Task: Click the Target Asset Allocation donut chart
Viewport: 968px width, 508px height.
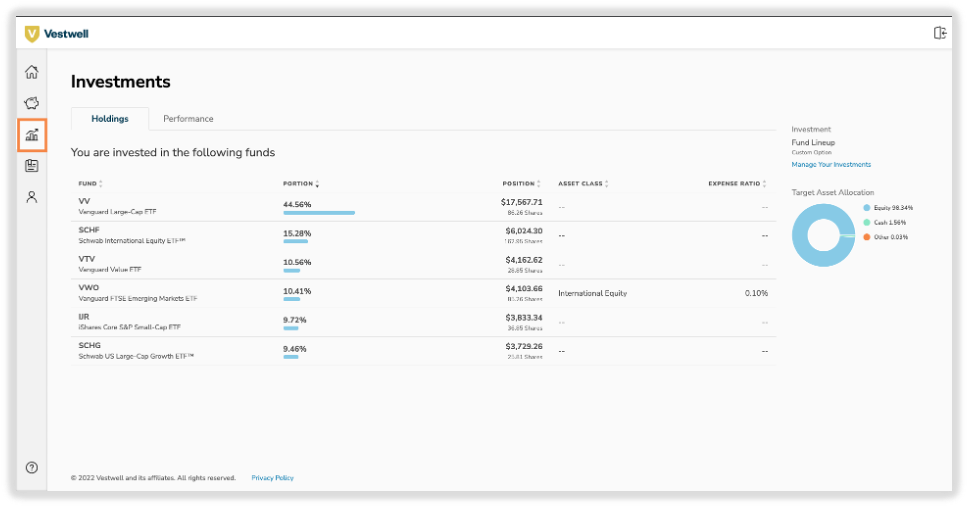Action: pyautogui.click(x=824, y=235)
